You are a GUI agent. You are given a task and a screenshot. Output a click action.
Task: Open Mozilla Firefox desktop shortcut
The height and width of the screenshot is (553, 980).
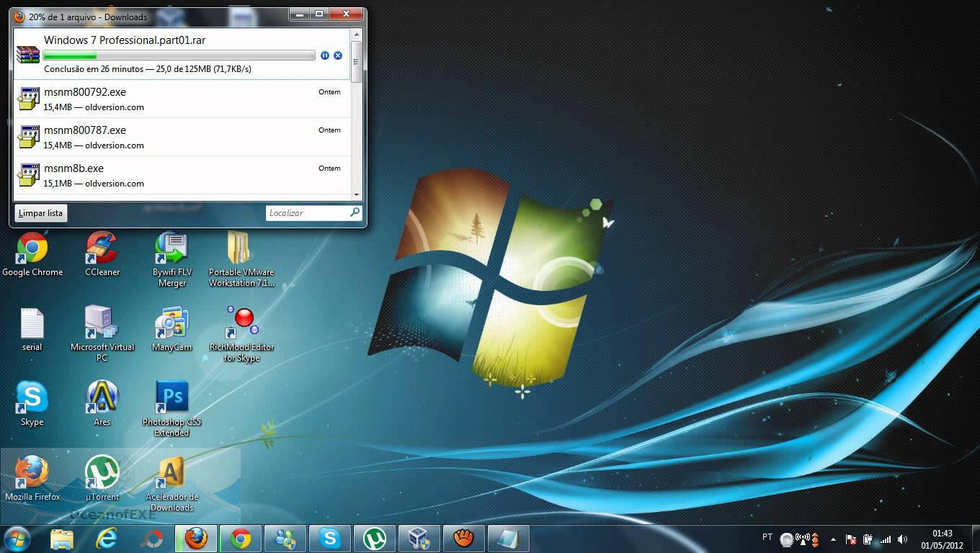[32, 479]
